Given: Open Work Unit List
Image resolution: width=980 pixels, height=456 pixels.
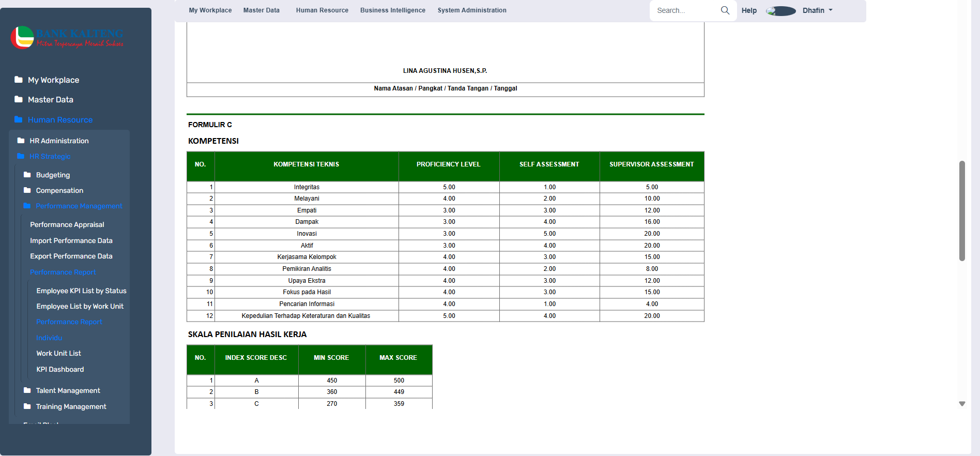Looking at the screenshot, I should tap(58, 353).
